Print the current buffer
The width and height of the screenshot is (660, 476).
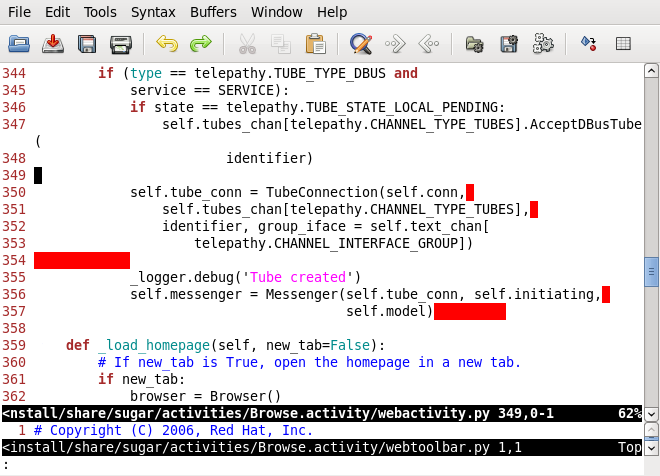[x=120, y=44]
